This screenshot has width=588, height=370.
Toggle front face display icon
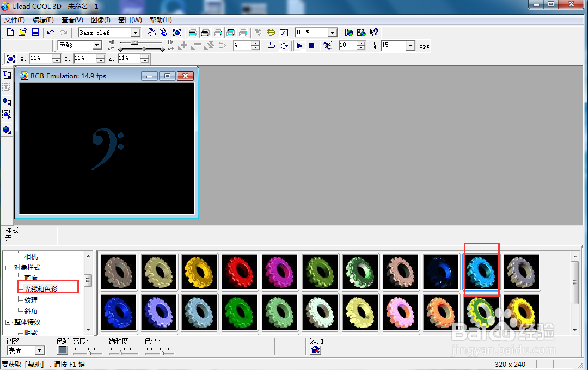tap(192, 33)
